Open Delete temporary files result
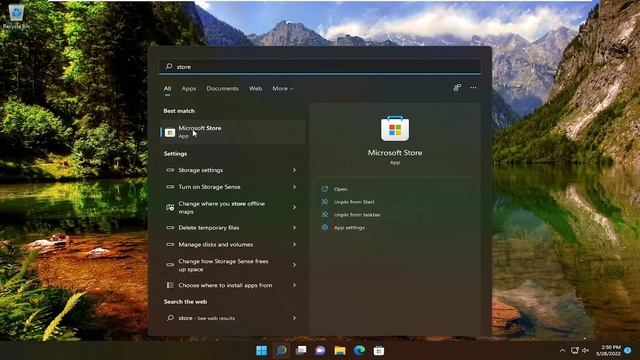This screenshot has width=640, height=360. coord(233,228)
